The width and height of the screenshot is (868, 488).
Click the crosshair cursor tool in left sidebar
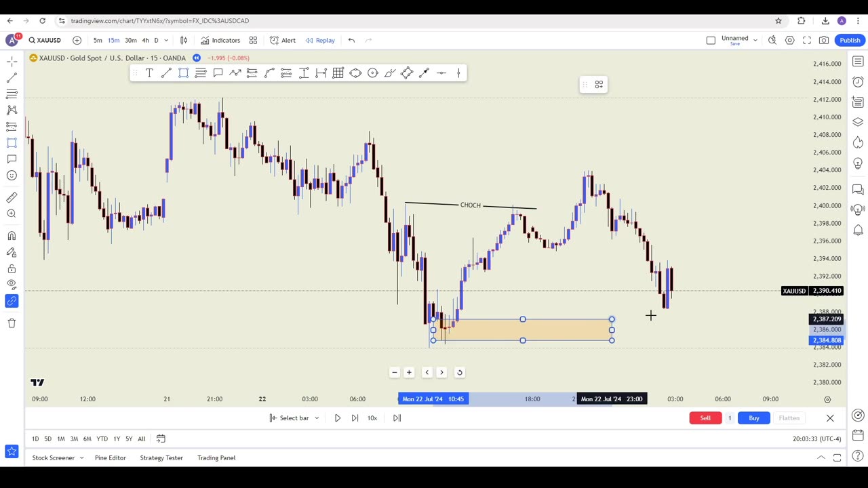(x=12, y=62)
